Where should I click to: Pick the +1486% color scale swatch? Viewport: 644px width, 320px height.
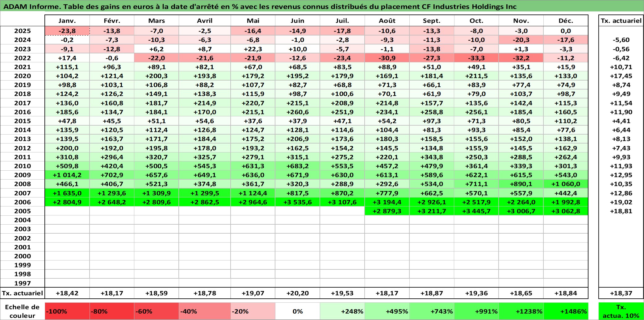point(566,311)
